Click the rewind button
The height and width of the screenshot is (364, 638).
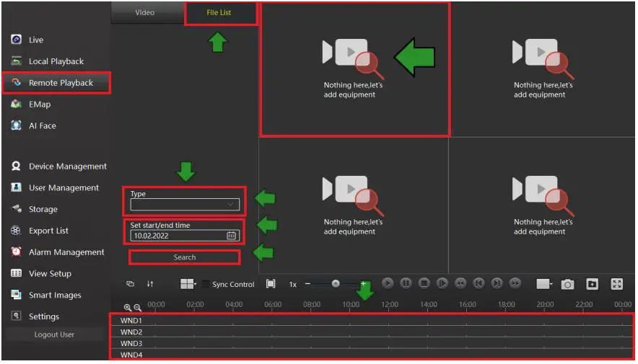(x=460, y=283)
